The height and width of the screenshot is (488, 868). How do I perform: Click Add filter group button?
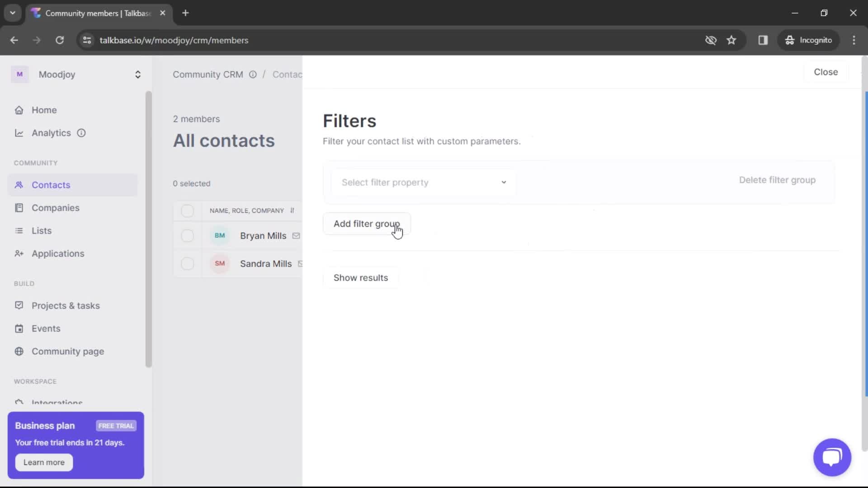point(367,224)
